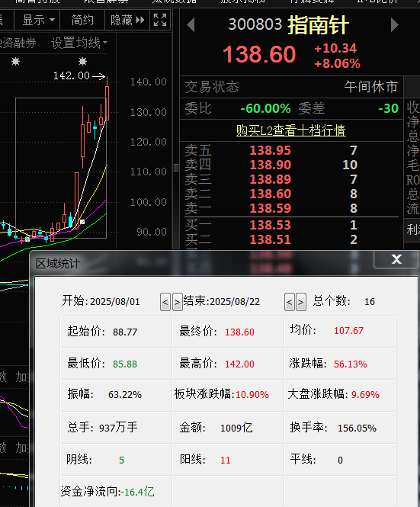Click the 资金净流向 -16.4亿 value
The width and height of the screenshot is (420, 507).
click(x=137, y=492)
